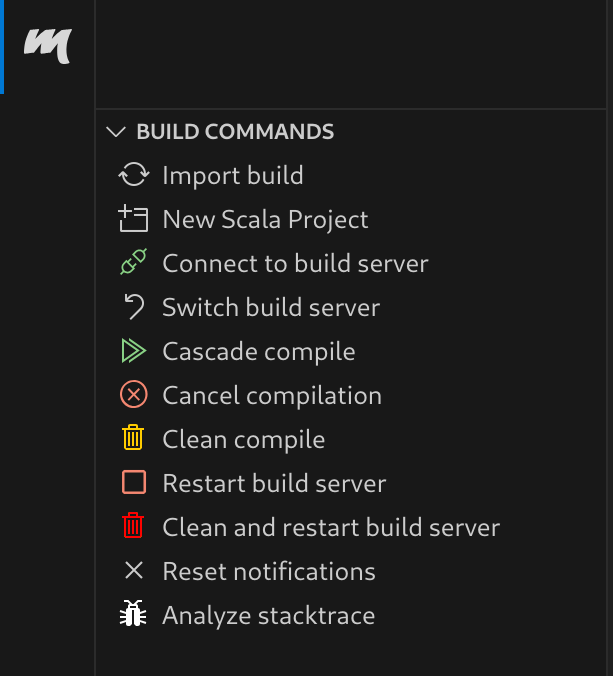613x676 pixels.
Task: Click the green plug Connect icon
Action: pyautogui.click(x=133, y=264)
